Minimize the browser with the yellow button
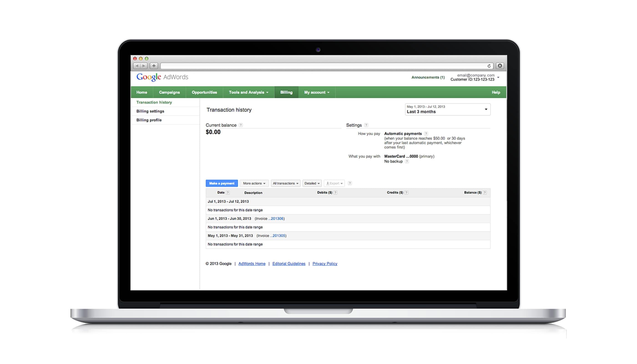 [141, 59]
